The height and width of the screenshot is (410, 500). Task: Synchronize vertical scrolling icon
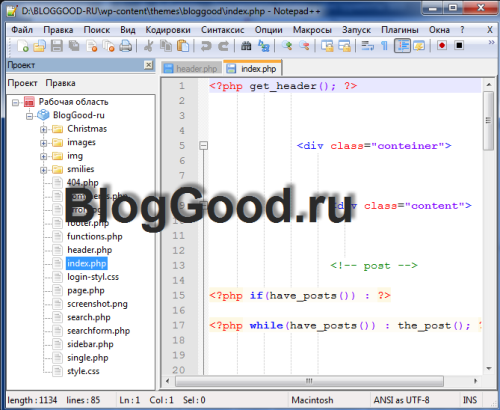pos(327,46)
